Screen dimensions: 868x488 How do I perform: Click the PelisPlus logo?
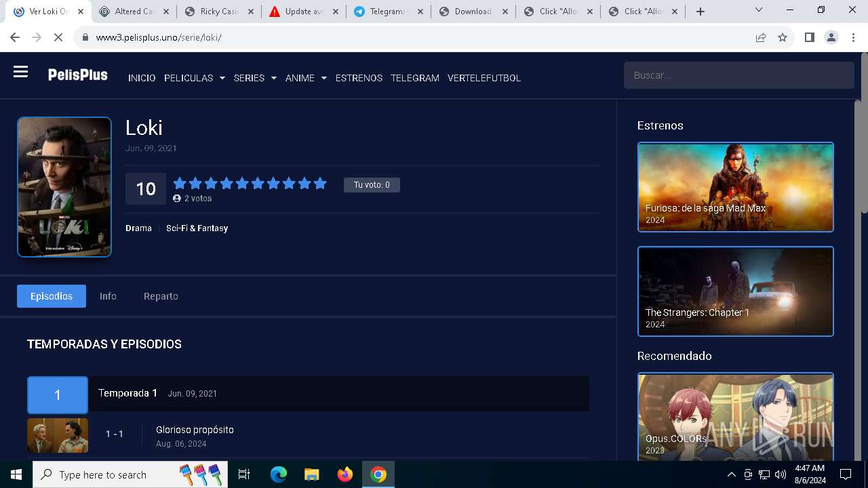point(77,75)
